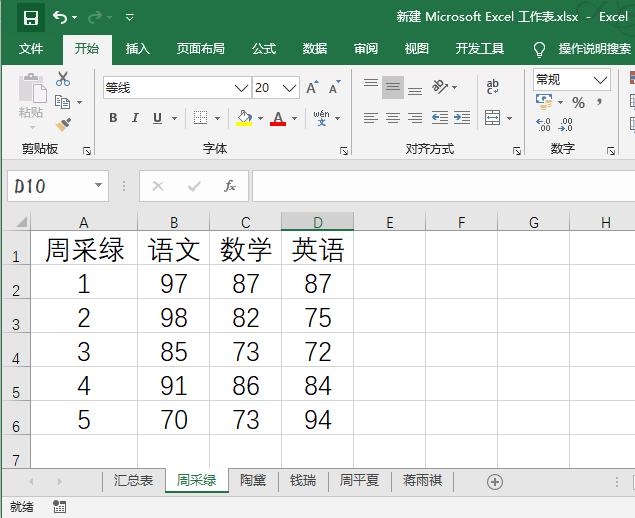Decrease font size with small A
Screen dimensions: 635x518
point(335,87)
